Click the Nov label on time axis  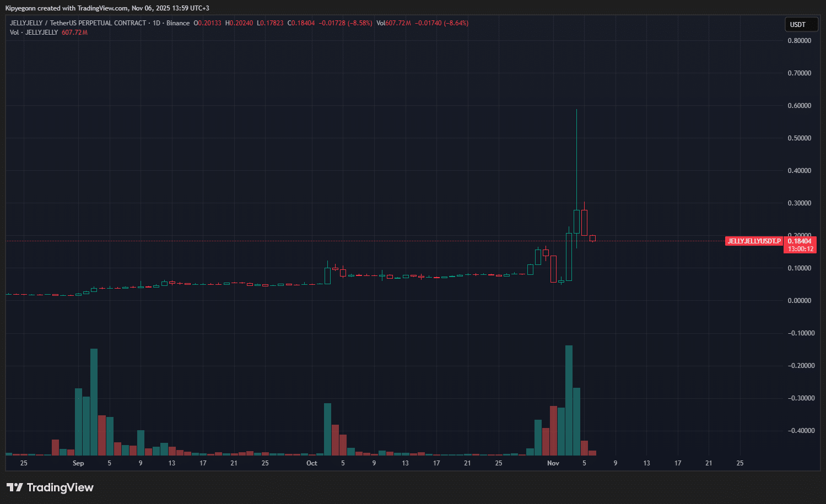pos(553,463)
